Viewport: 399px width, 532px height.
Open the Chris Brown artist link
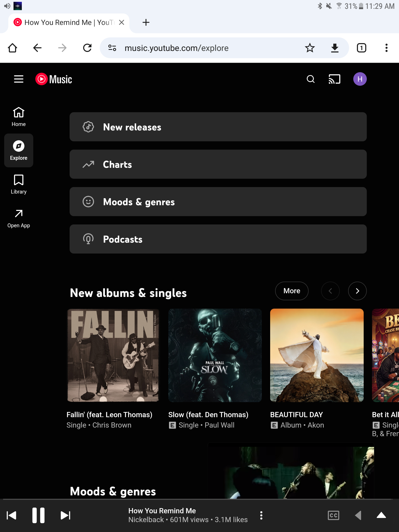[x=112, y=425]
